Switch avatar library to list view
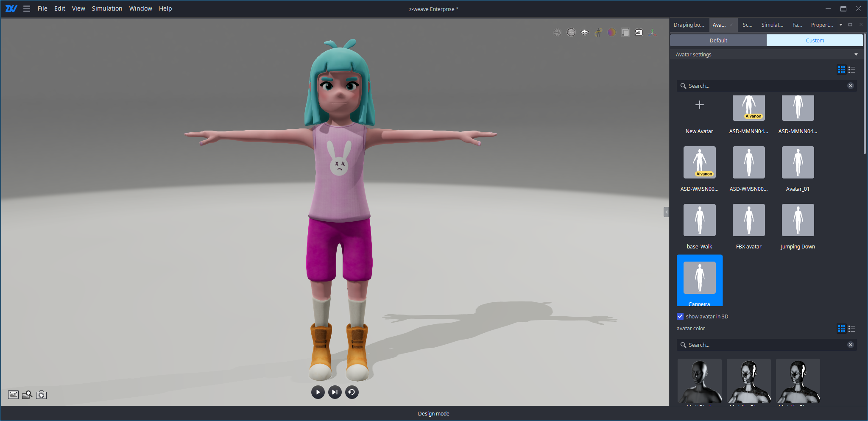This screenshot has width=868, height=421. point(852,70)
